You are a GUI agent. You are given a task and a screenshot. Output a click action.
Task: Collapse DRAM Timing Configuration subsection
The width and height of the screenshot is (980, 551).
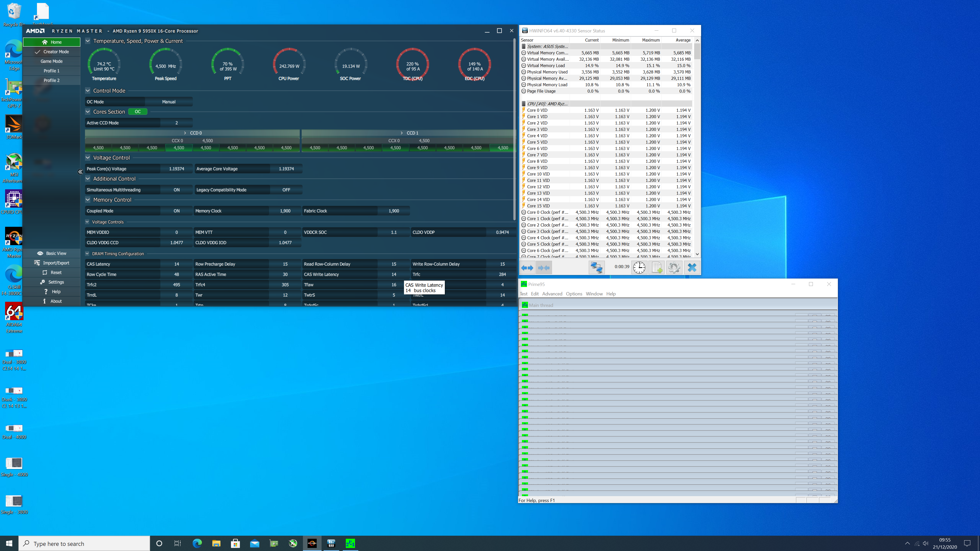coord(87,254)
